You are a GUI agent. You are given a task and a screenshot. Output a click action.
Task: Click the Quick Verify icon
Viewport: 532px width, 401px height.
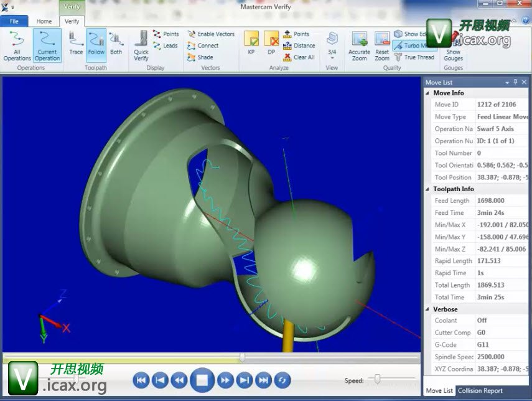click(141, 44)
